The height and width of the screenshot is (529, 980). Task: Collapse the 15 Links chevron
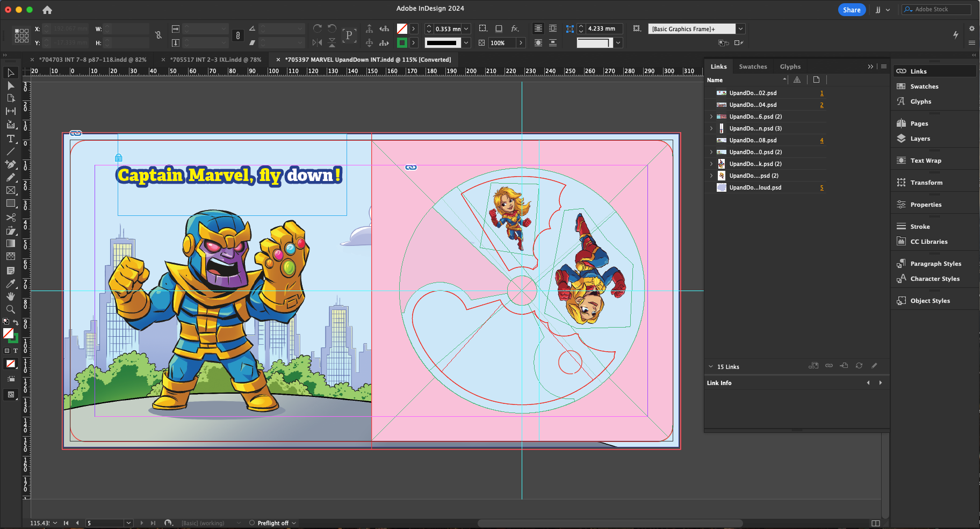click(x=711, y=367)
